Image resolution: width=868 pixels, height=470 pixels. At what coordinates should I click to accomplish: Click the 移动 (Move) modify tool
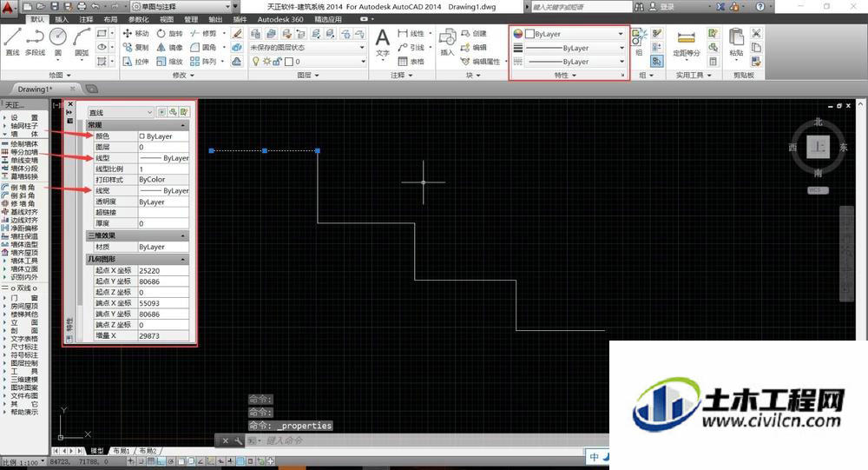tap(135, 33)
